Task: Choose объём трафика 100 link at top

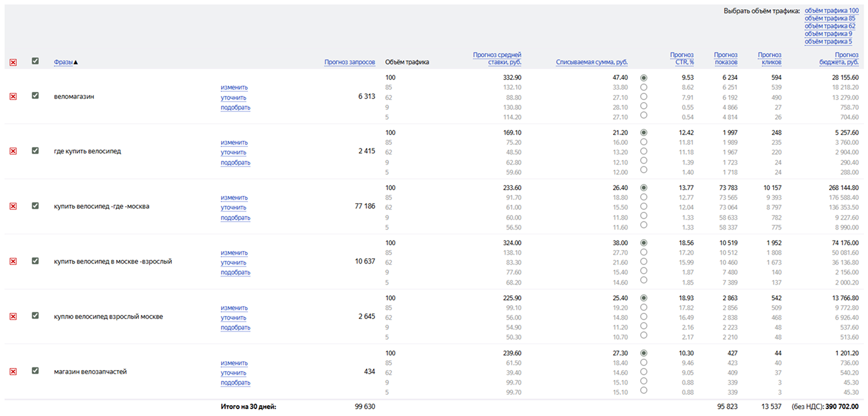Action: 831,10
